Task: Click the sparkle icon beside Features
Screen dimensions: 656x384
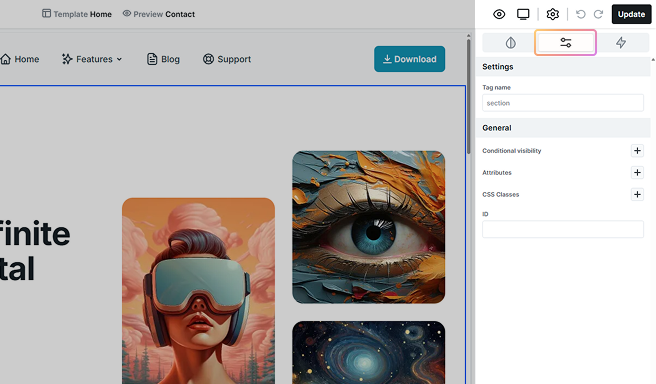Action: 67,59
